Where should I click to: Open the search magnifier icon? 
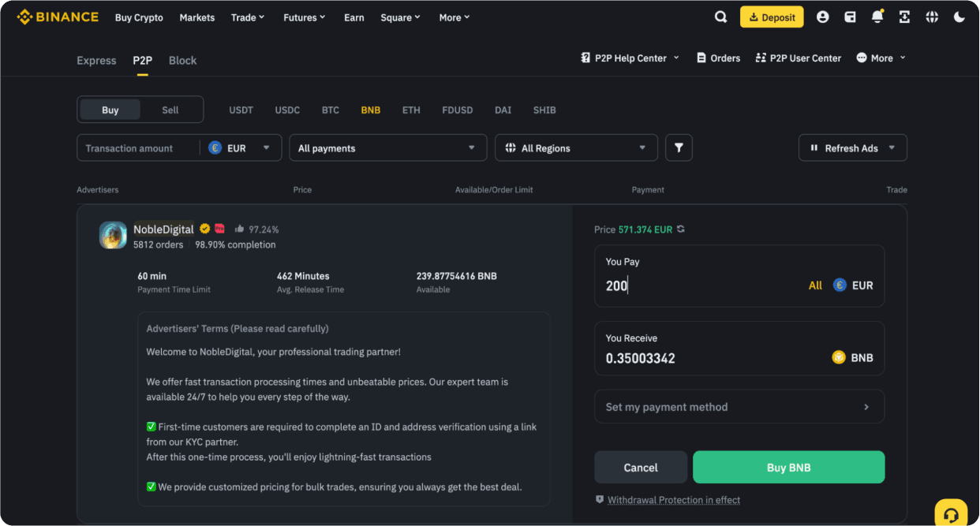pyautogui.click(x=721, y=17)
